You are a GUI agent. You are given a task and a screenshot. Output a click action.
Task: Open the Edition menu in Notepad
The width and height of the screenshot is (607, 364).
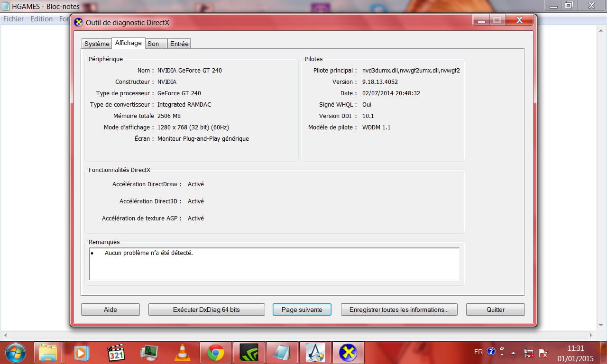[x=41, y=19]
